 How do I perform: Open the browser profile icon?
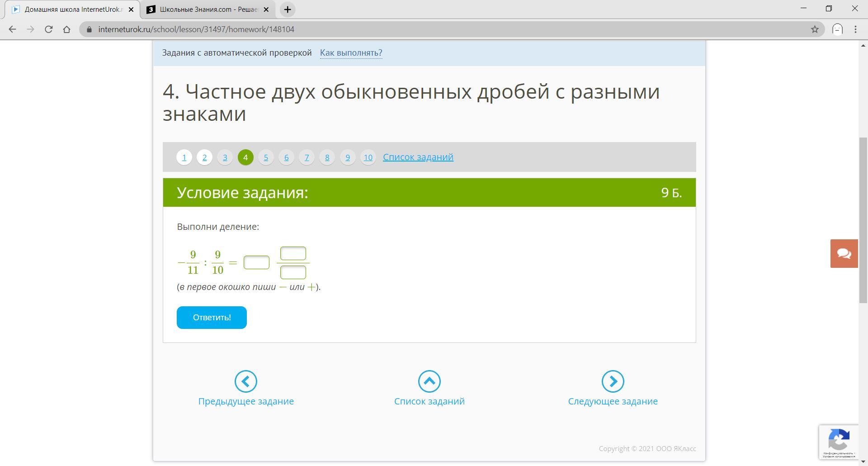pyautogui.click(x=837, y=29)
